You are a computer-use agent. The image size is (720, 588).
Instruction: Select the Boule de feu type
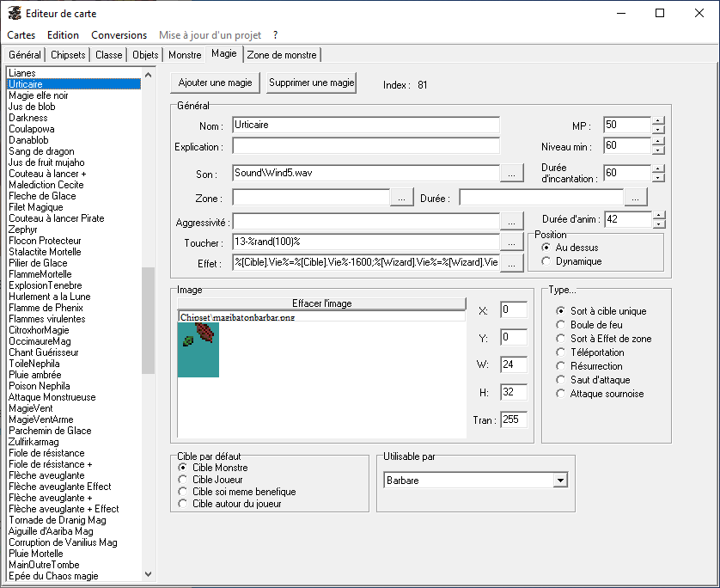[x=560, y=325]
